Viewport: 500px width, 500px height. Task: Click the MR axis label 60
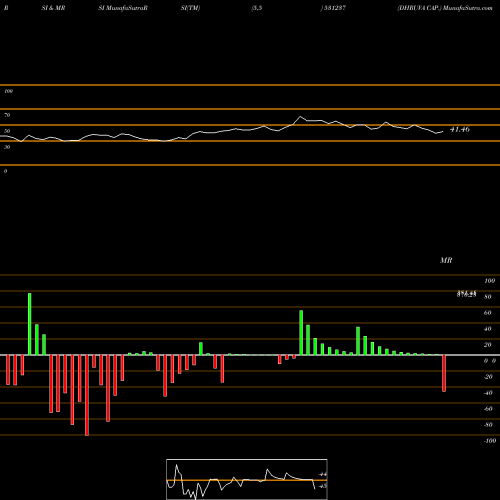(488, 313)
